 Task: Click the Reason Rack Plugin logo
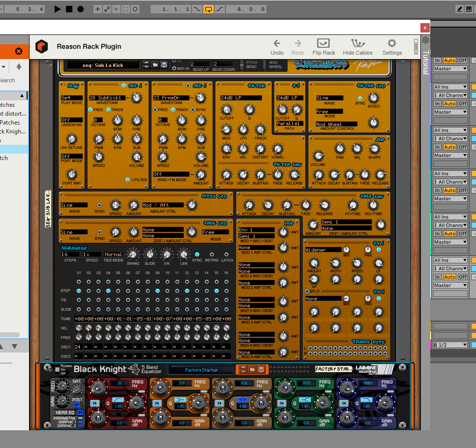point(41,46)
